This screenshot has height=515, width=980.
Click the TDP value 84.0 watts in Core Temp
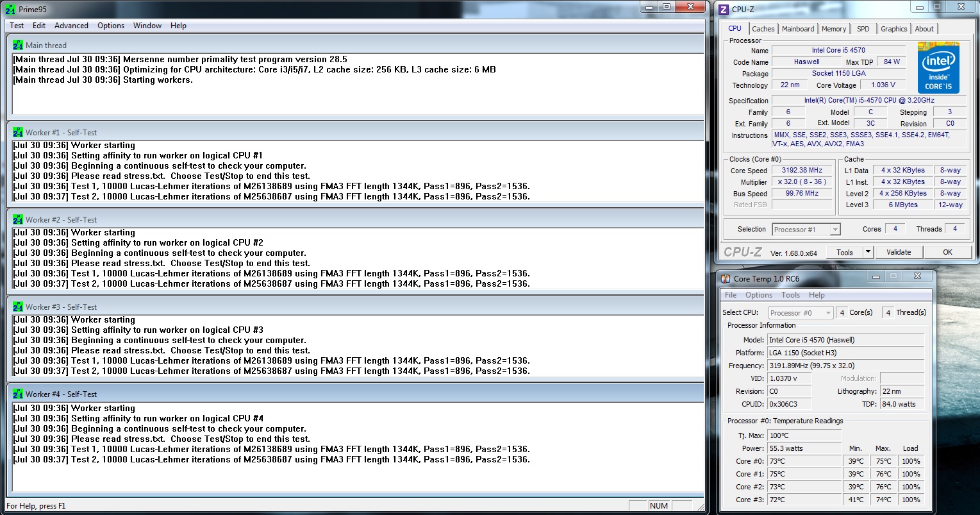pos(902,404)
